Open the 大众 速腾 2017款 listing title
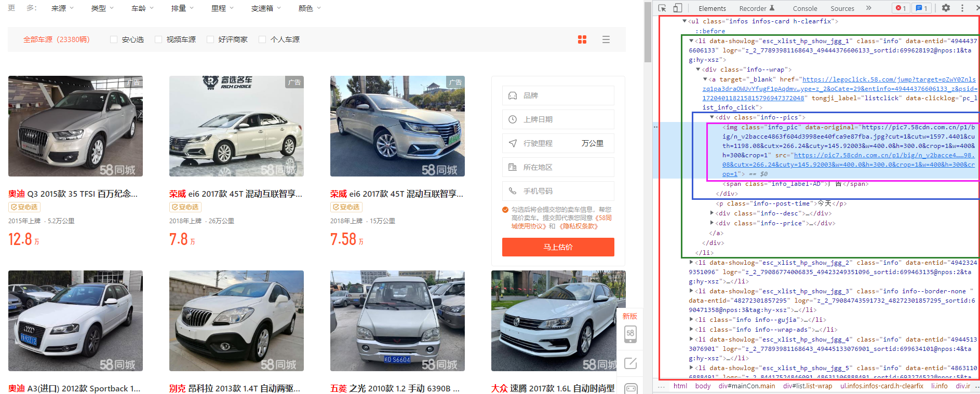 point(553,388)
